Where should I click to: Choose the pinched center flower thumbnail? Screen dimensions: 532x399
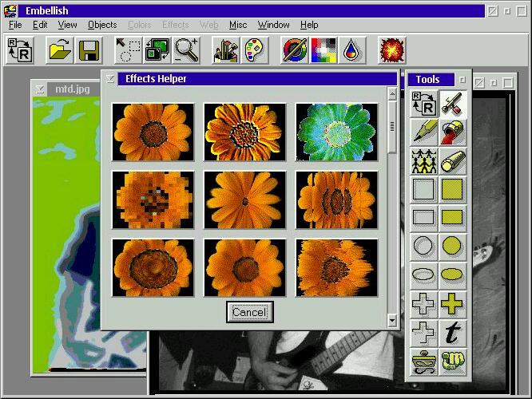(x=244, y=199)
